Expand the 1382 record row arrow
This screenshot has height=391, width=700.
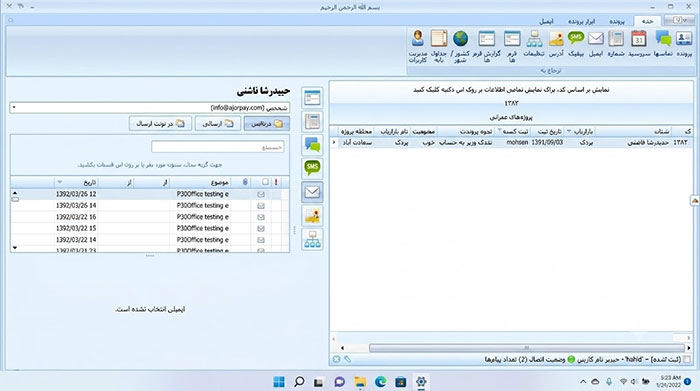click(x=334, y=142)
